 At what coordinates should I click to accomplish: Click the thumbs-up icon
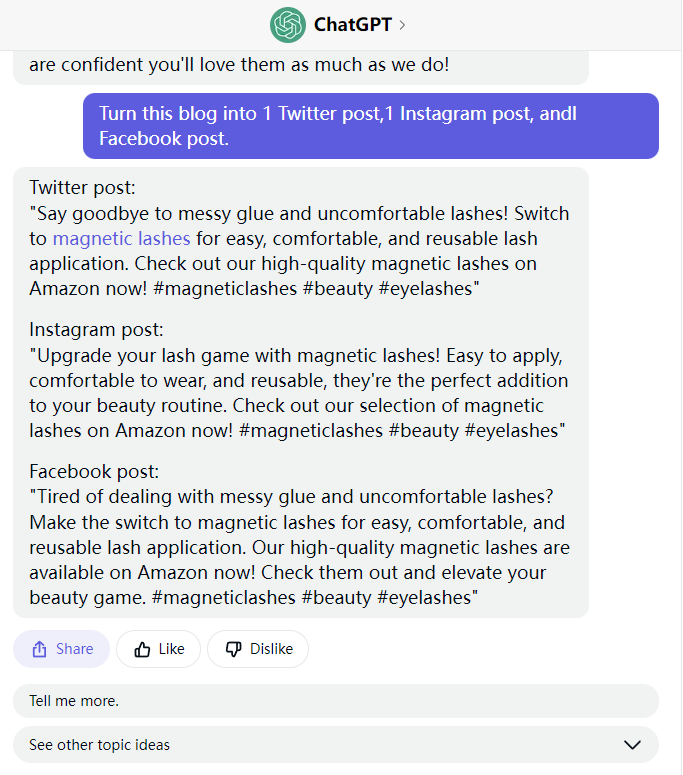142,649
